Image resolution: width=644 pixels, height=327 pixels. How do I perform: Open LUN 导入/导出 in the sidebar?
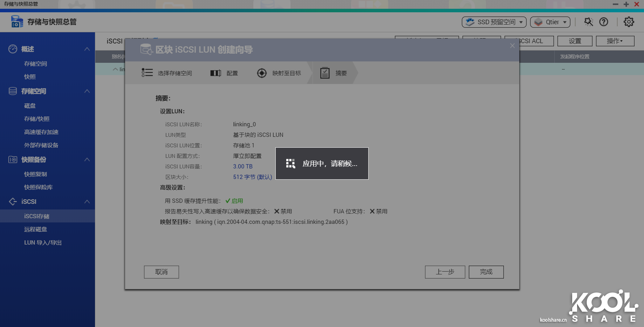tap(43, 243)
